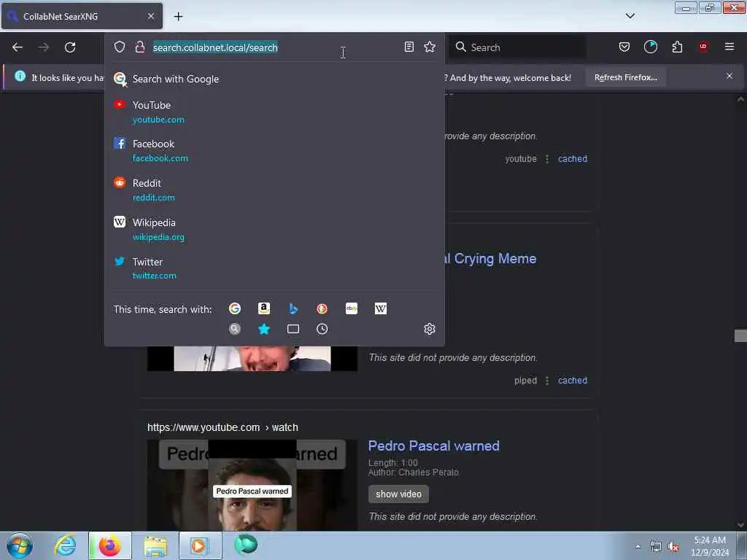This screenshot has height=560, width=747.
Task: Search this time with Bing icon
Action: pos(293,308)
